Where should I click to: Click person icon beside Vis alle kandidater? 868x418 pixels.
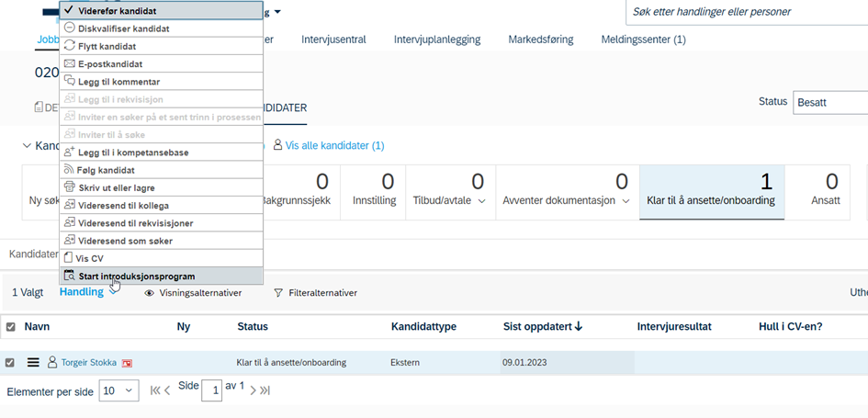click(278, 145)
